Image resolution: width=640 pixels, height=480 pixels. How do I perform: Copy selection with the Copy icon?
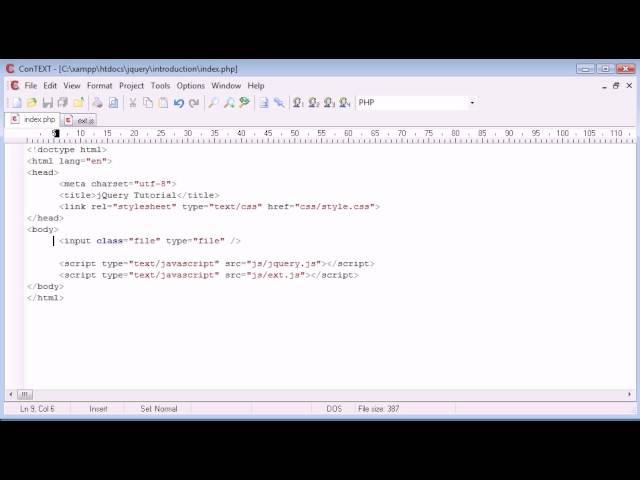click(148, 102)
